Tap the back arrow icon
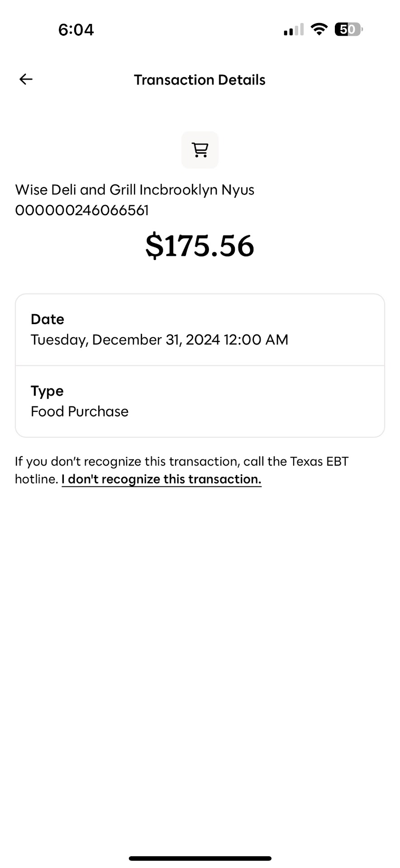Screen dimensions: 400x868 (26, 80)
